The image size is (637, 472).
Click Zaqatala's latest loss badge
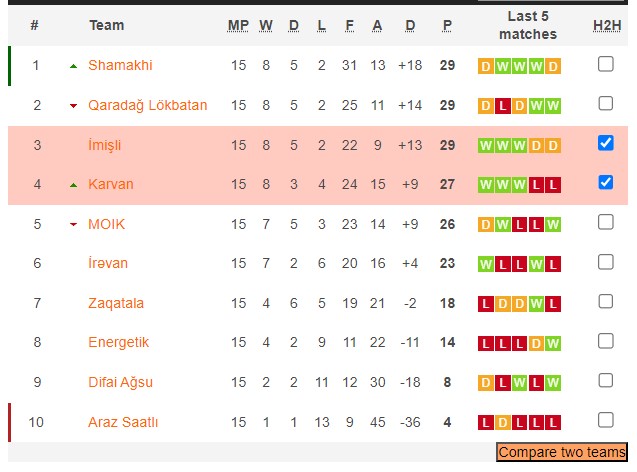[x=553, y=303]
